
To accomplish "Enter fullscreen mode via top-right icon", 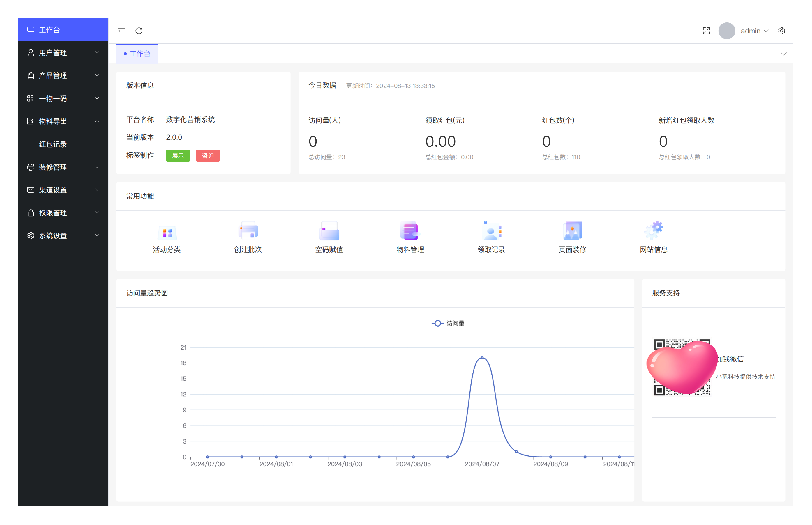I will coord(706,31).
